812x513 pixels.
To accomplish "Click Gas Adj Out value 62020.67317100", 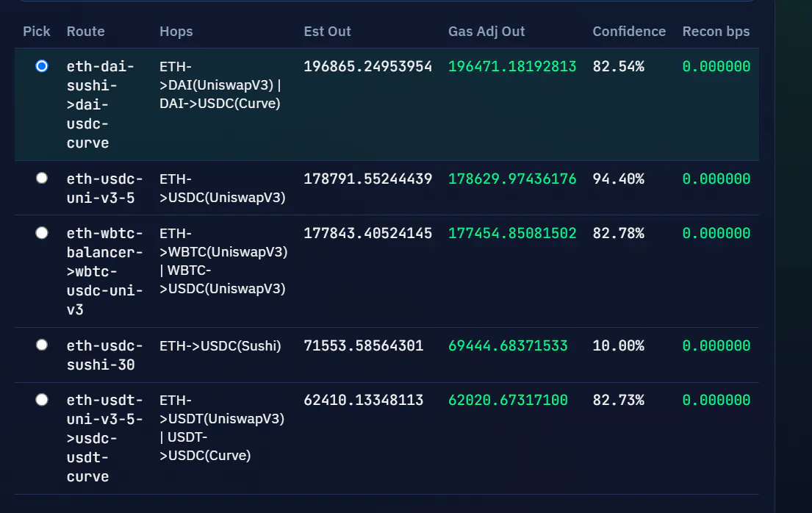I will tap(508, 400).
